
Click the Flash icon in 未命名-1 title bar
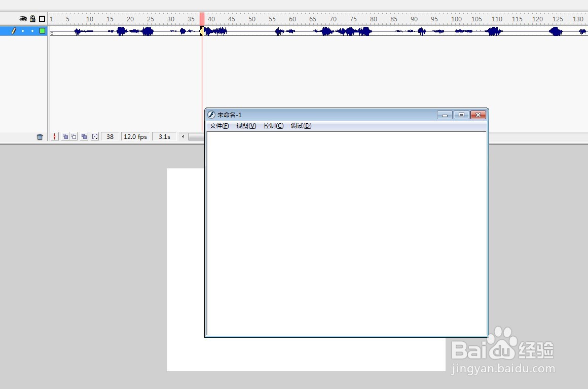click(211, 115)
